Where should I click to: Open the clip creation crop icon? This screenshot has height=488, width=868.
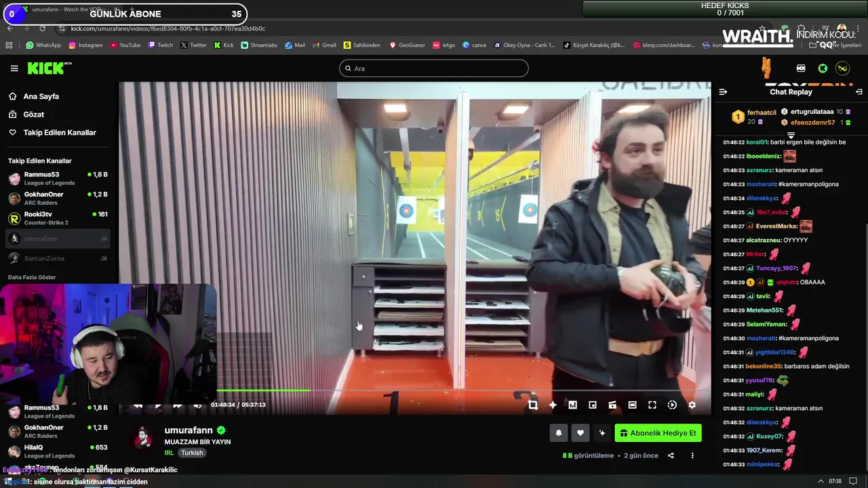point(533,405)
